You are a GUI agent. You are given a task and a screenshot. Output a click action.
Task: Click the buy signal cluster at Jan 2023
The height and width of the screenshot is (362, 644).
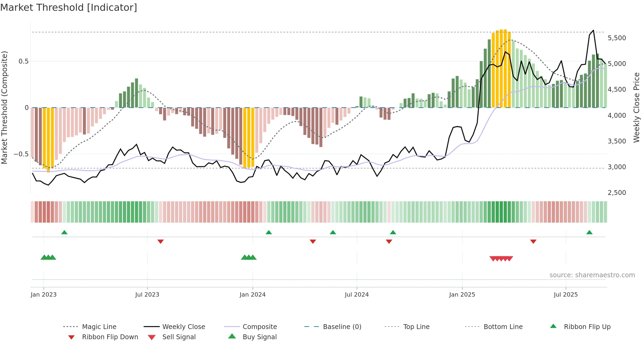48,257
